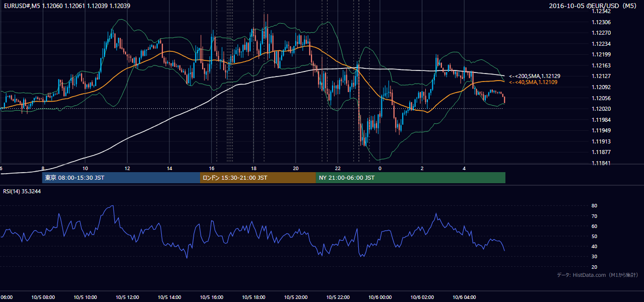Click RSI scale value 70

coord(595,216)
